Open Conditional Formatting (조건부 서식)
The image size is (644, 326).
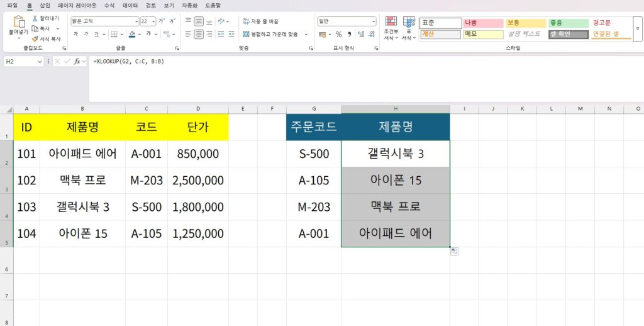tap(391, 28)
